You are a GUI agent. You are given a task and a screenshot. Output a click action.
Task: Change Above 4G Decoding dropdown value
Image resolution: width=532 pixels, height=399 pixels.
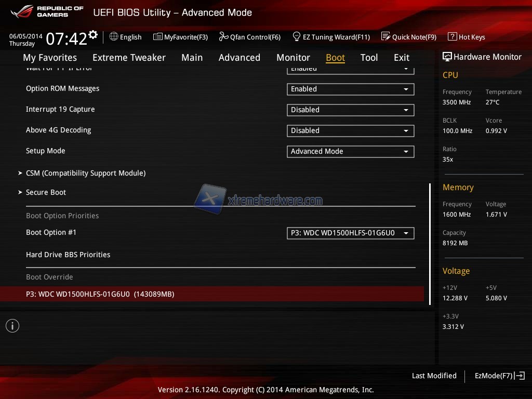coord(350,131)
